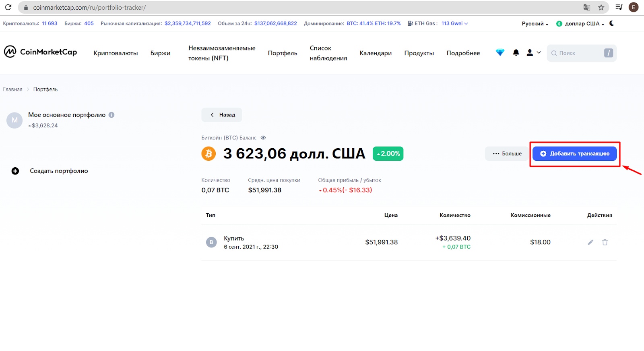The width and height of the screenshot is (644, 351).
Task: Click the plus icon for Создать портфолио
Action: tap(15, 171)
